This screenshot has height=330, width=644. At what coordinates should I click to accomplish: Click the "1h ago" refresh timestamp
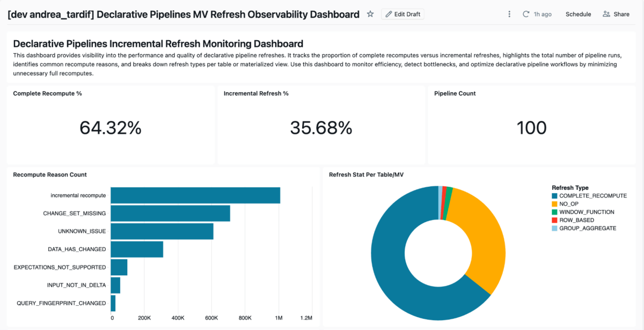coord(542,14)
